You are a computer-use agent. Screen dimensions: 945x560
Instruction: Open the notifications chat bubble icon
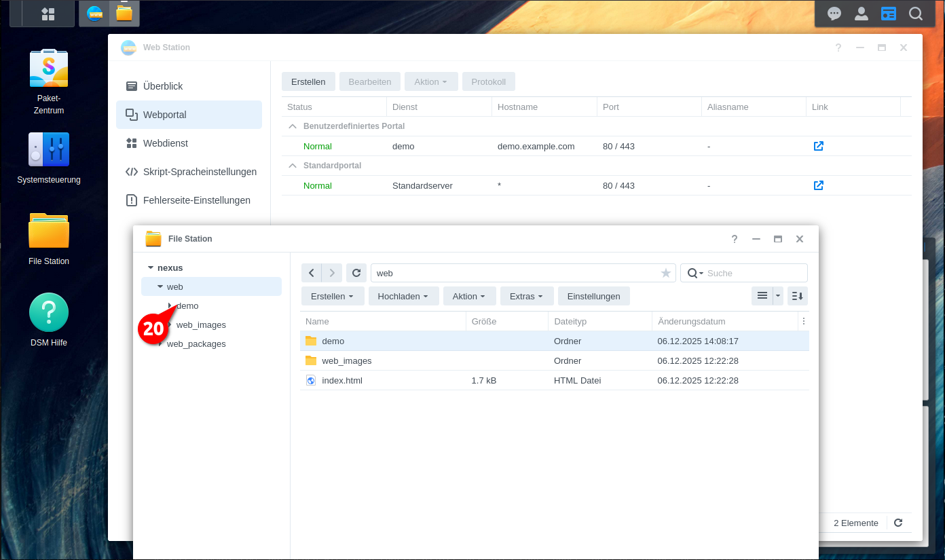[834, 14]
